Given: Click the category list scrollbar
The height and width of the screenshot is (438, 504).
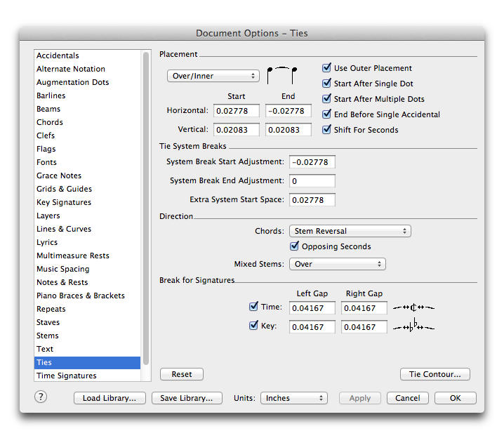Looking at the screenshot, I should click(146, 208).
